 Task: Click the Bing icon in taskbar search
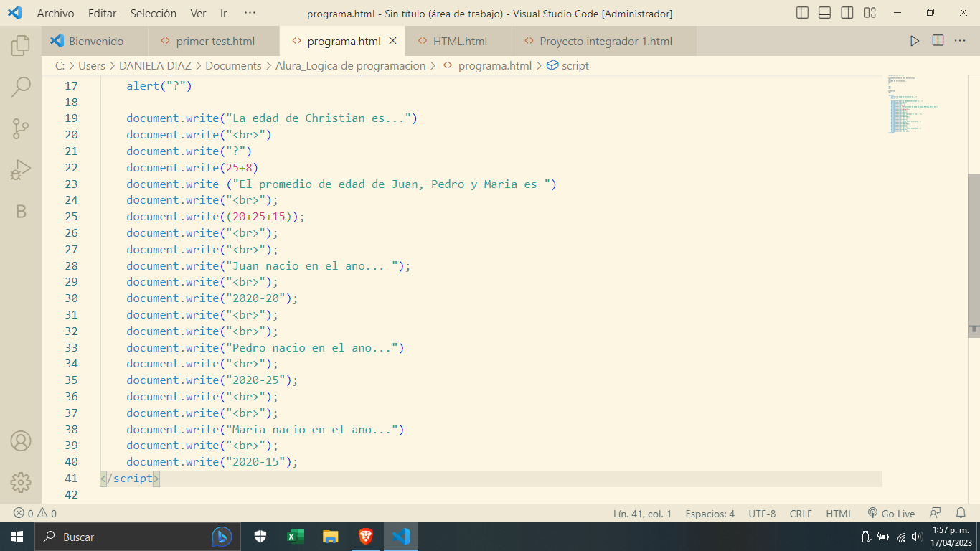[x=222, y=537]
